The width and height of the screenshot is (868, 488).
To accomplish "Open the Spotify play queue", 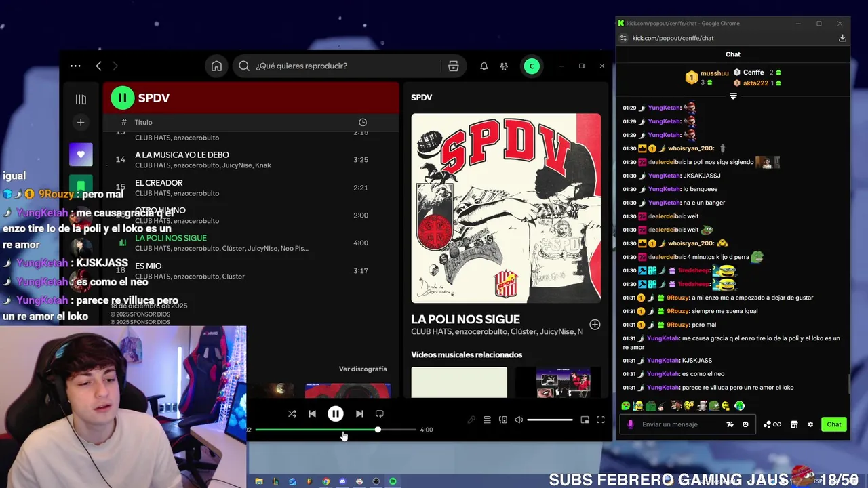I will pyautogui.click(x=487, y=420).
